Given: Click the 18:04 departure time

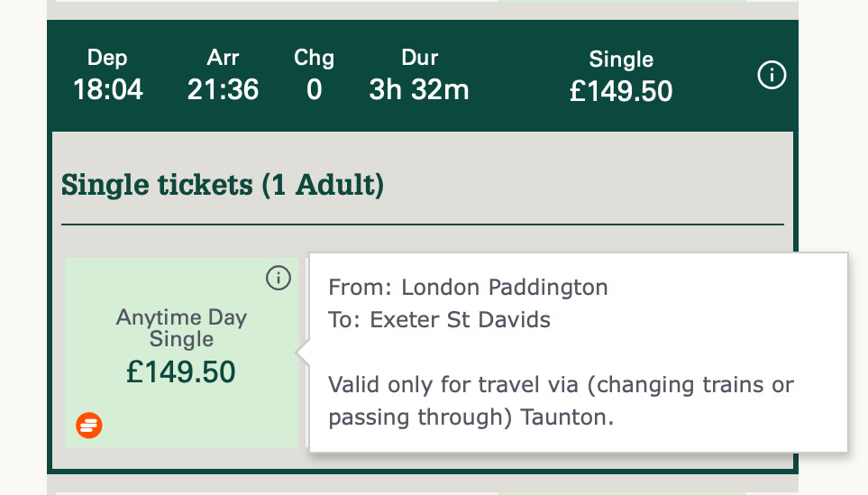Looking at the screenshot, I should point(108,90).
